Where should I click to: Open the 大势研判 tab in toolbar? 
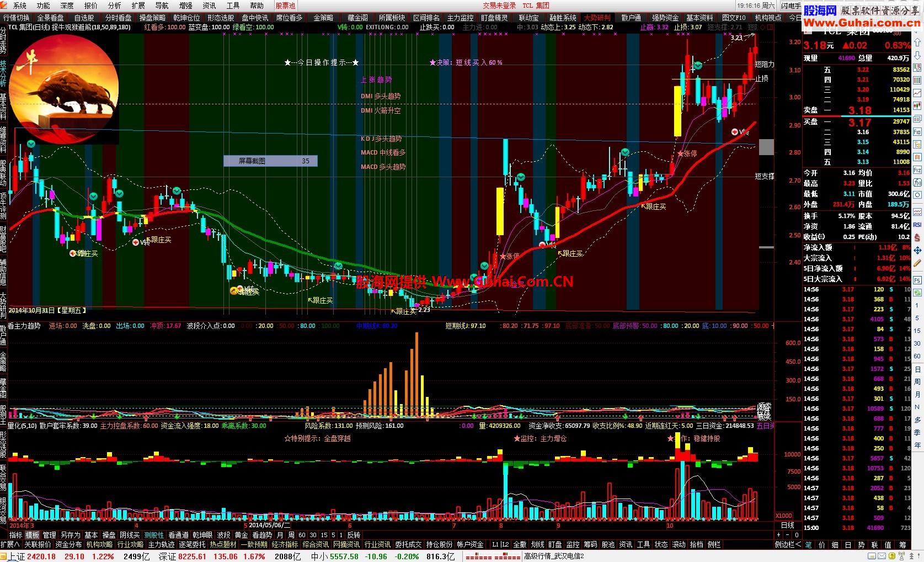point(597,18)
